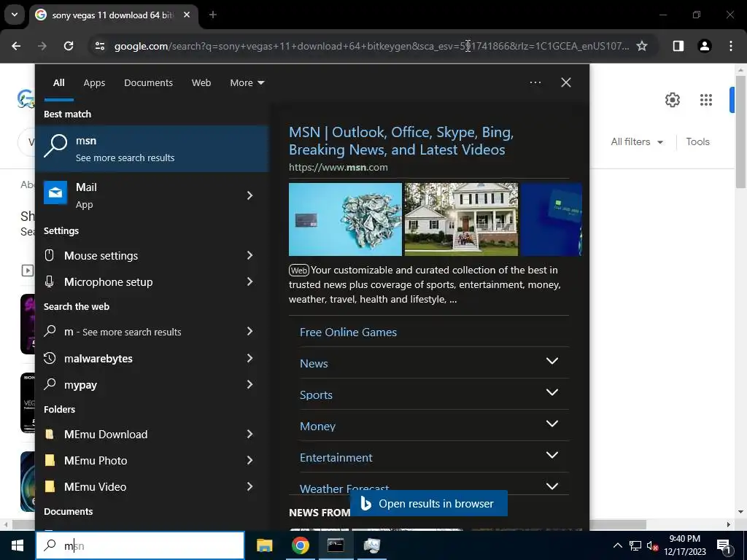Open the Google apps grid
The height and width of the screenshot is (560, 747).
(705, 100)
